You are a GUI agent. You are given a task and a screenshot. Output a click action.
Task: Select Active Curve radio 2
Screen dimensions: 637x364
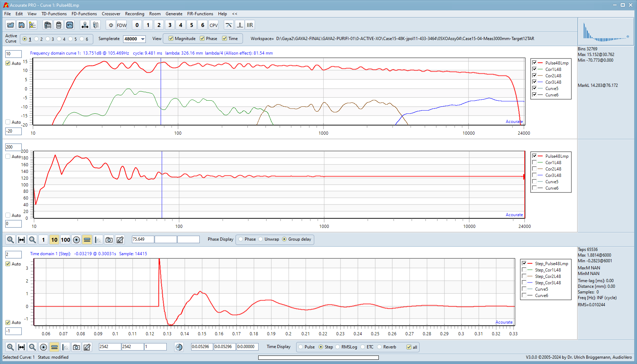(x=37, y=39)
